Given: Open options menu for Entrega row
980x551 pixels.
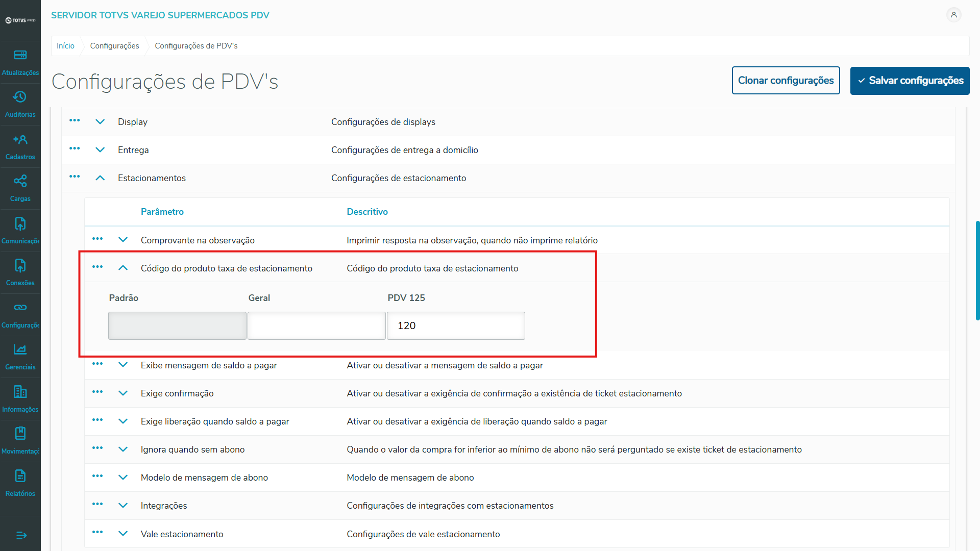Looking at the screenshot, I should tap(75, 149).
